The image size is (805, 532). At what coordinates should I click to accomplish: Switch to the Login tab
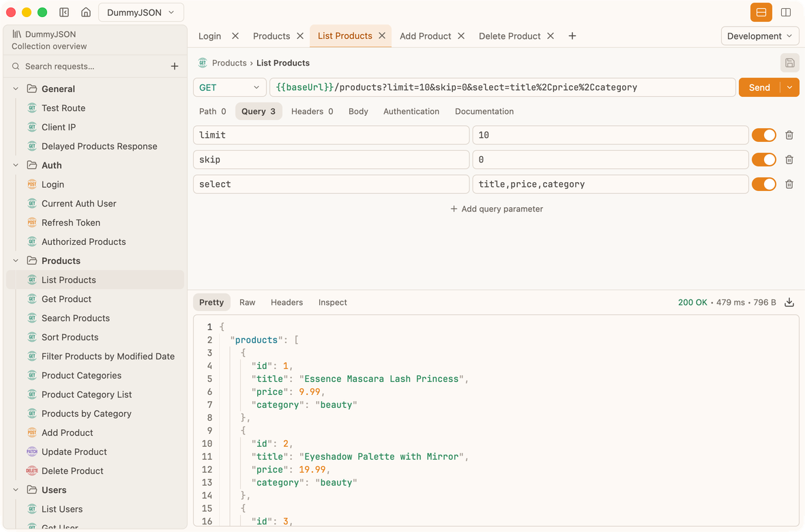coord(209,36)
